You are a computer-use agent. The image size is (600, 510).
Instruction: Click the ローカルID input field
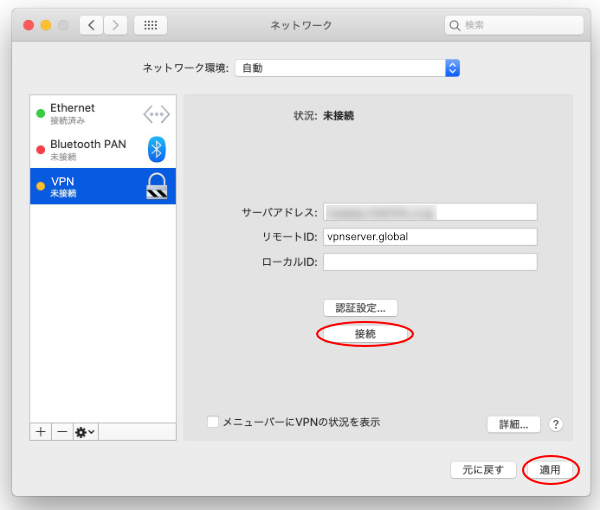click(x=430, y=262)
